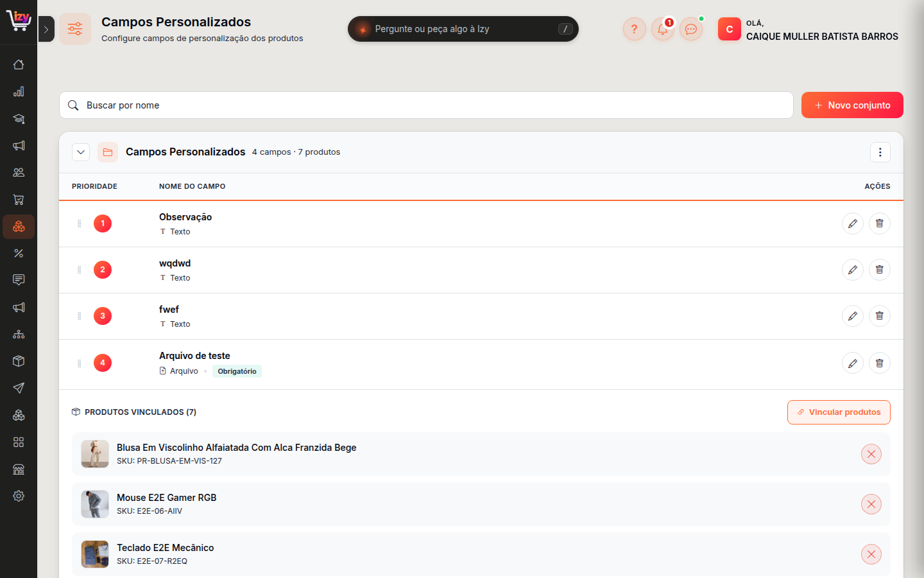
Task: Open the package box icon in sidebar
Action: pos(19,361)
